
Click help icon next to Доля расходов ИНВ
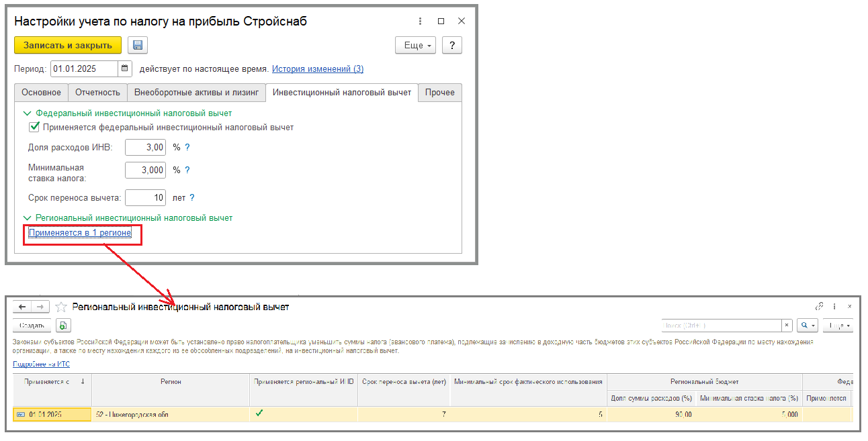point(187,147)
